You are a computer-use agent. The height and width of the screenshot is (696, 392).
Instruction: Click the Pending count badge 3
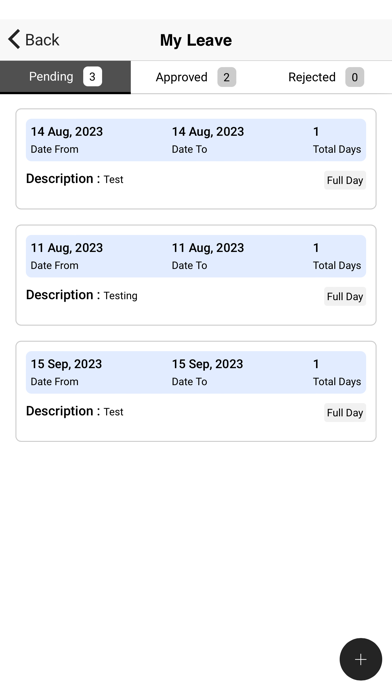click(92, 77)
